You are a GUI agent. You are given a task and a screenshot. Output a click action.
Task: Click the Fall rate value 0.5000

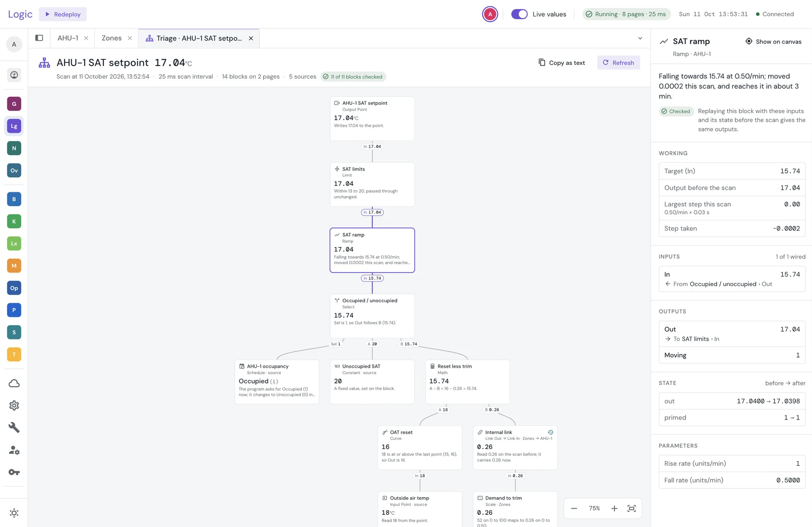(x=788, y=480)
